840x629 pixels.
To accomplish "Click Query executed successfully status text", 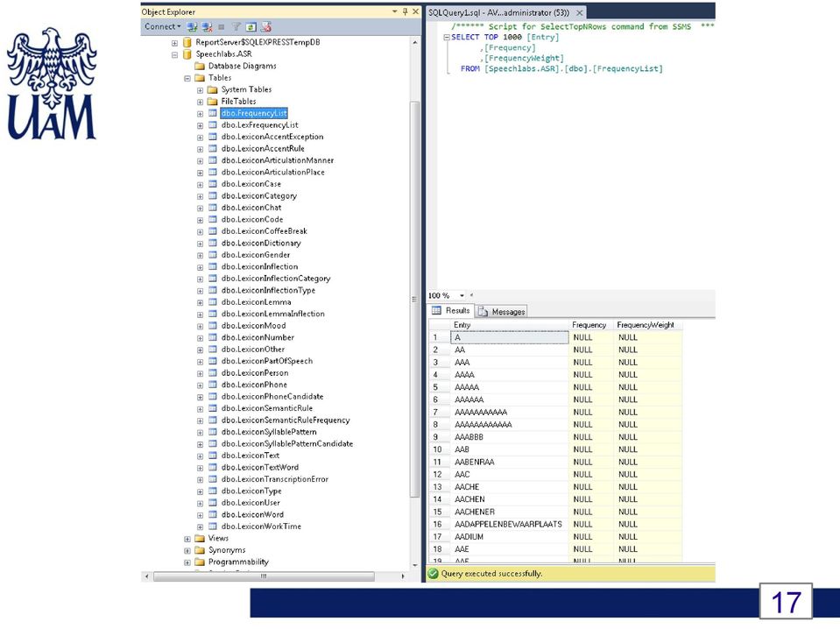I will point(491,574).
